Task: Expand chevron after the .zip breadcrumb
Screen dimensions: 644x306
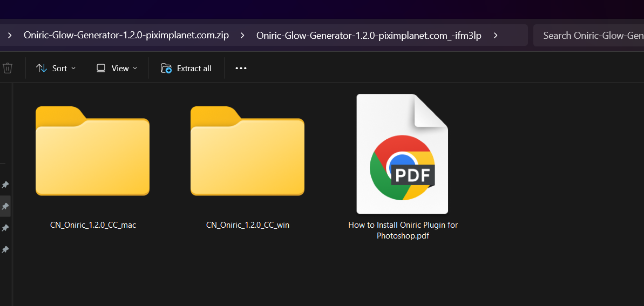Action: [242, 35]
